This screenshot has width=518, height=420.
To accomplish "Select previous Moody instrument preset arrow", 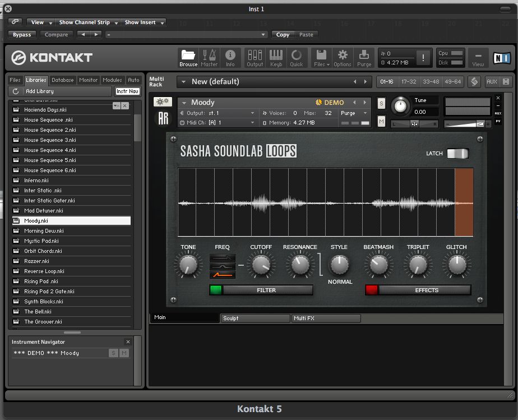I will click(x=354, y=103).
